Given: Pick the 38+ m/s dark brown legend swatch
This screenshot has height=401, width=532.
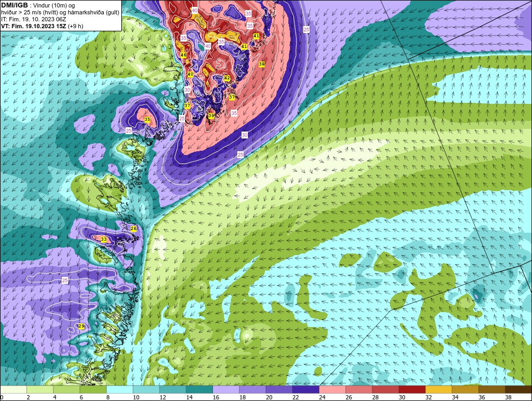Looking at the screenshot, I should 518,389.
